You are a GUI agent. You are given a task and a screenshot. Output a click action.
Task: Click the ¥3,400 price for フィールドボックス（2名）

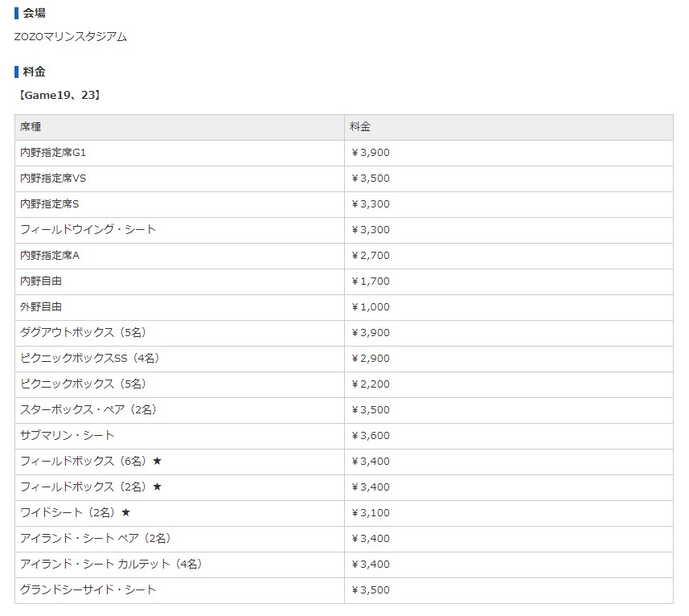[x=370, y=487]
